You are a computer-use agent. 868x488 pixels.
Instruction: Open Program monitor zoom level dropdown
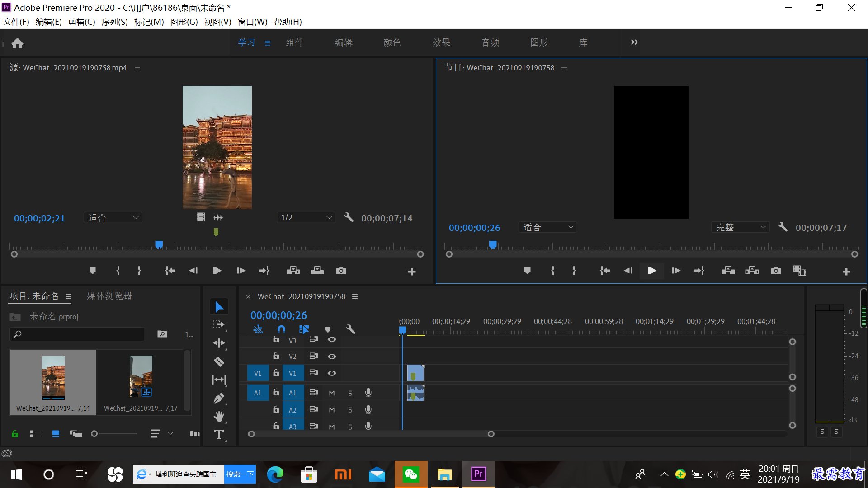[547, 227]
